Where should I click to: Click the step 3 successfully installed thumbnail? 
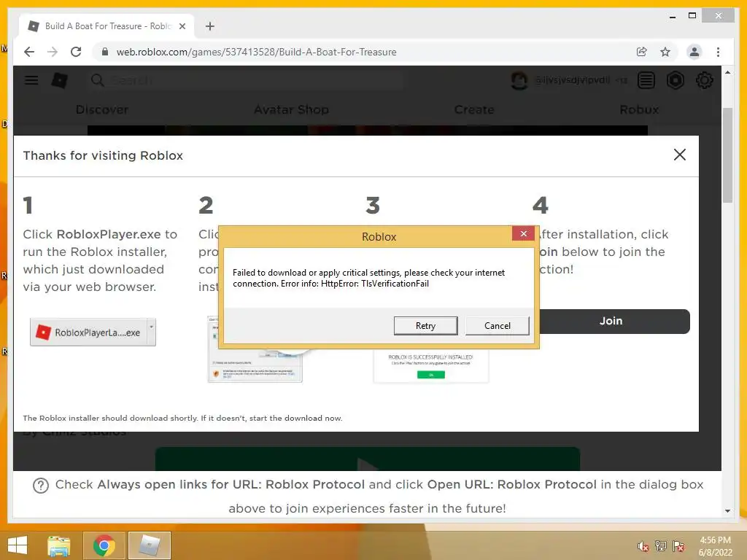(x=431, y=367)
